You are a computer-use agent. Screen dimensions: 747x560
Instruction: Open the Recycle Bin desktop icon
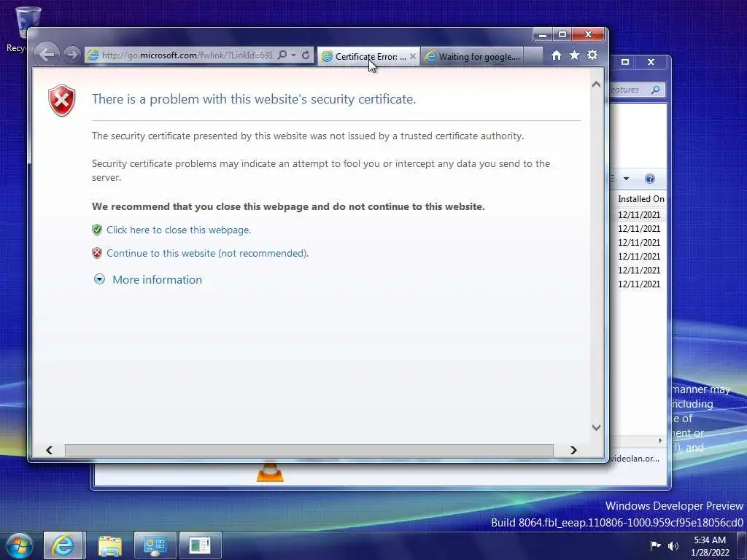26,28
